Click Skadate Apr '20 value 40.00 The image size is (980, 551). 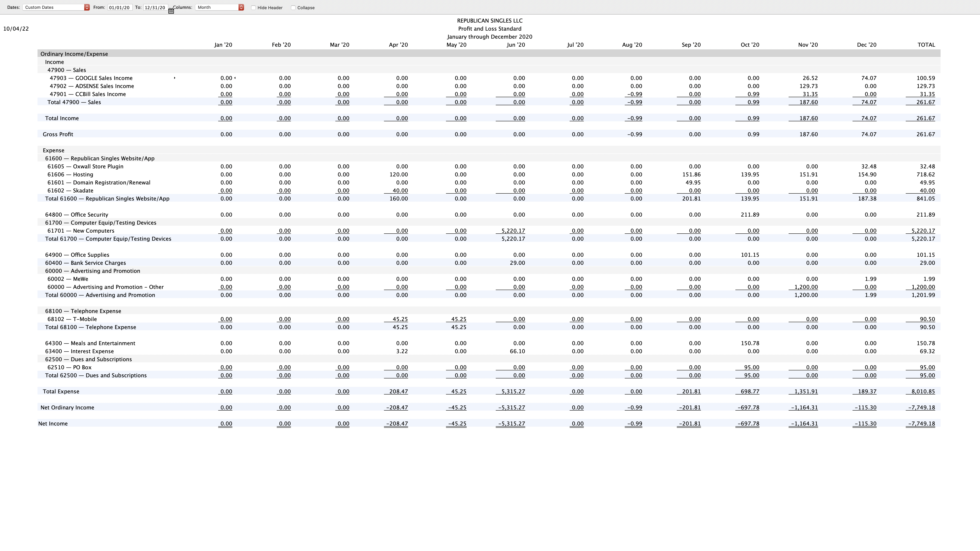coord(400,191)
